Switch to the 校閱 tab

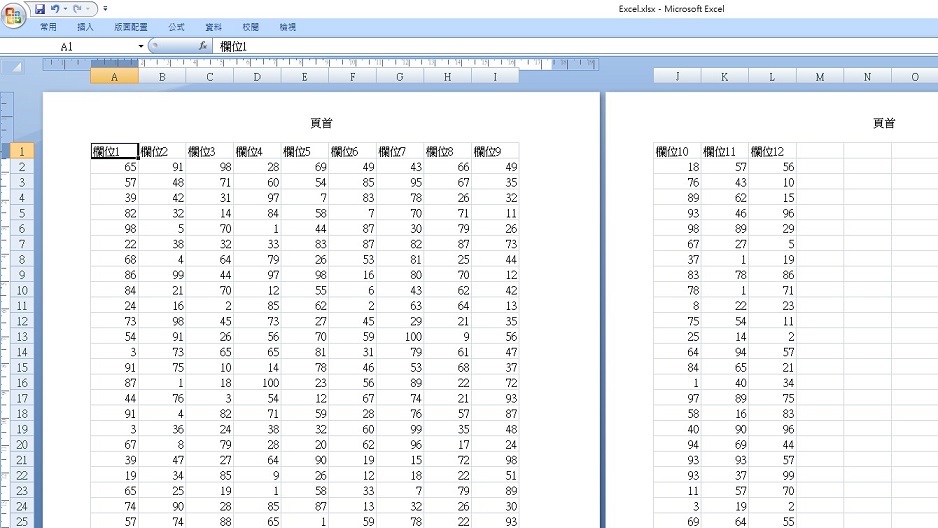click(250, 27)
